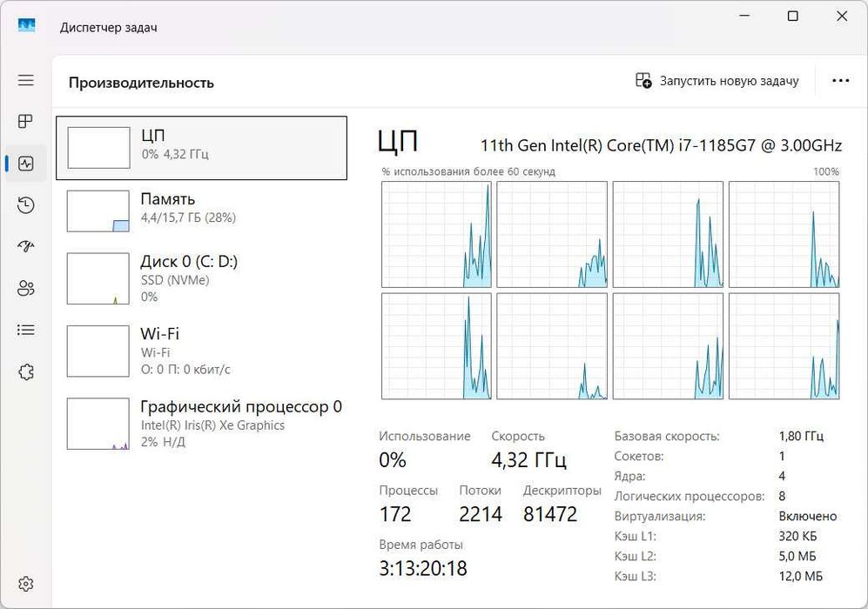Click the first logical processor graph
The height and width of the screenshot is (609, 868).
pyautogui.click(x=436, y=234)
